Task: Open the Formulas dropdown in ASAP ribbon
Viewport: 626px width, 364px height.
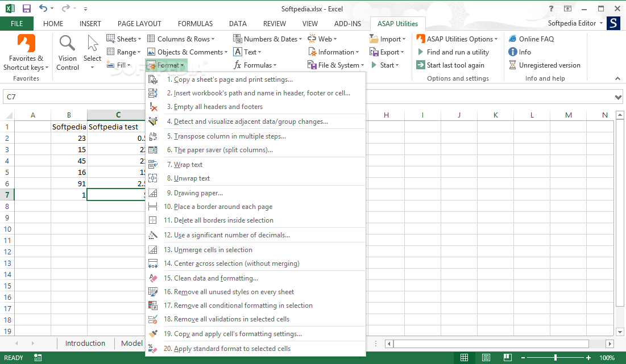Action: point(255,65)
